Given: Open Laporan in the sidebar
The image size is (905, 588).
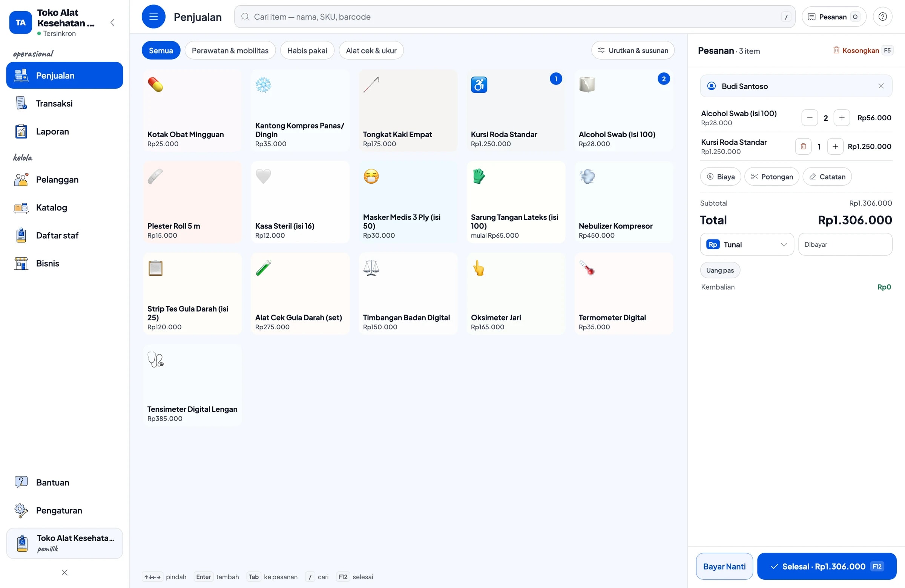Looking at the screenshot, I should pos(64,131).
